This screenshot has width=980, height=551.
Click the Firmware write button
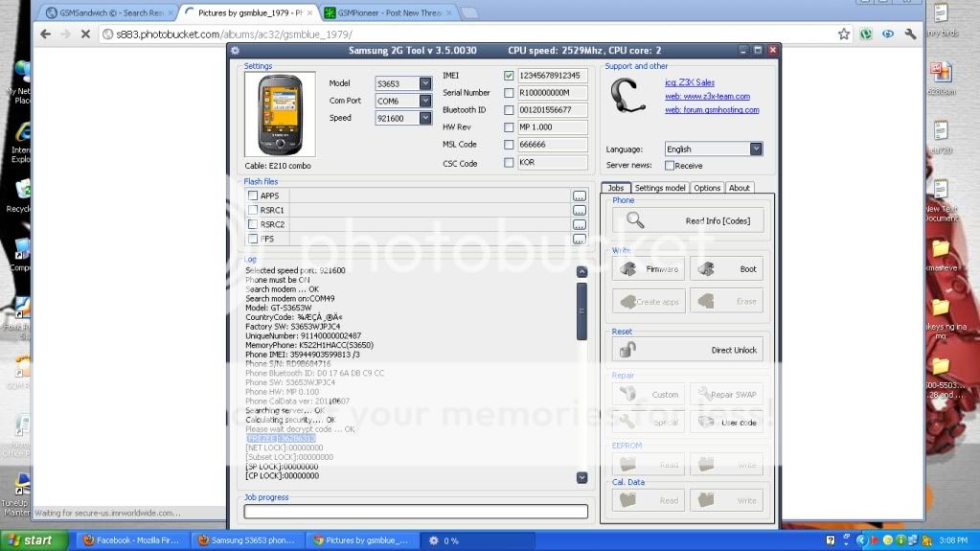649,269
